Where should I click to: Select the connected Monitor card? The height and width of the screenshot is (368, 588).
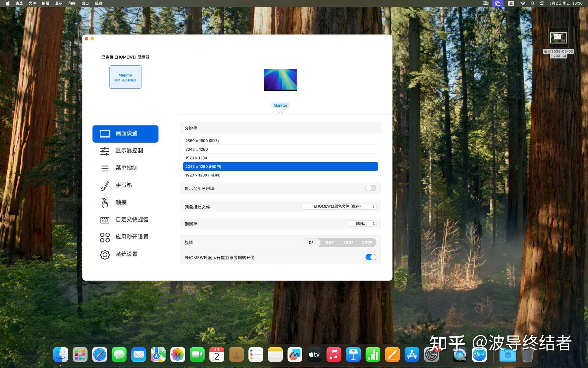pos(125,77)
